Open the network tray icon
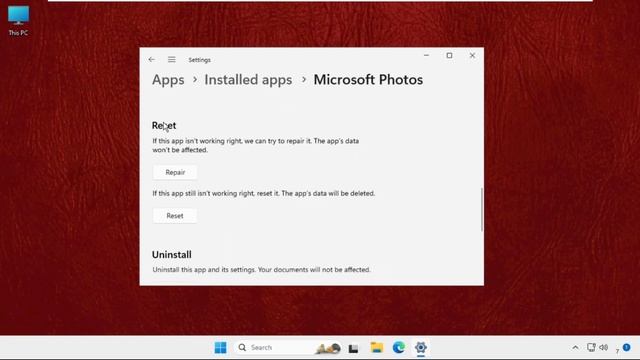640x360 pixels. [591, 348]
